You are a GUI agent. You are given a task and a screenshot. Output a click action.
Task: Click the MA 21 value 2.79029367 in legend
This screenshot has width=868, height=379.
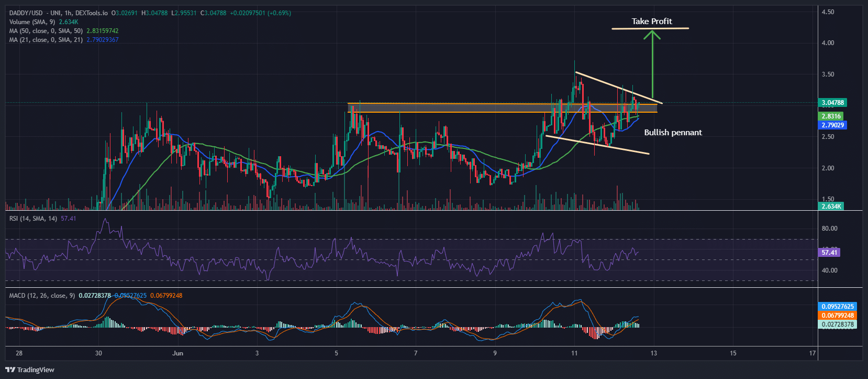tap(103, 40)
